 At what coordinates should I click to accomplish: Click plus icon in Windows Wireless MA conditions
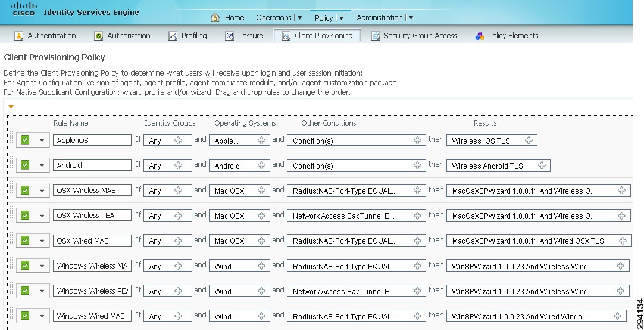click(417, 266)
